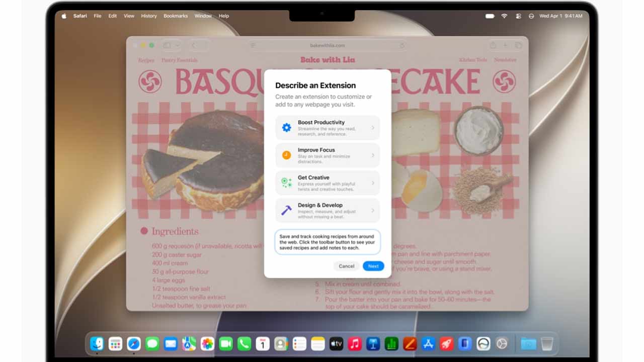Image resolution: width=644 pixels, height=362 pixels.
Task: Choose the Boost Productivity category
Action: pyautogui.click(x=328, y=128)
